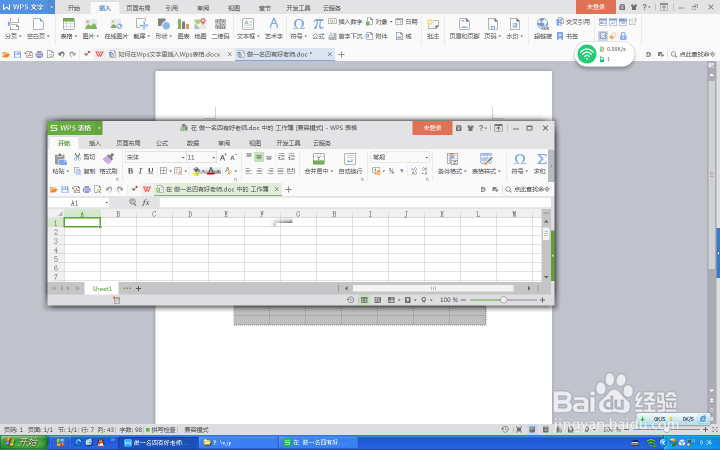Insert online picture (在线图片)

click(116, 28)
